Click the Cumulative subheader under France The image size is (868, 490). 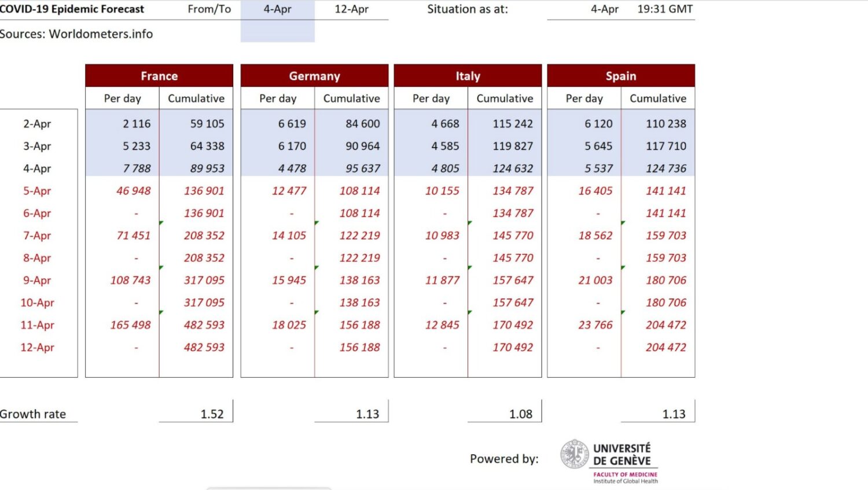[x=196, y=98]
